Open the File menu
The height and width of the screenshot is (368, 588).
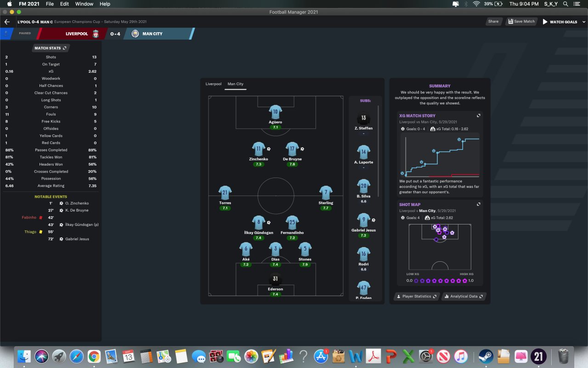50,4
